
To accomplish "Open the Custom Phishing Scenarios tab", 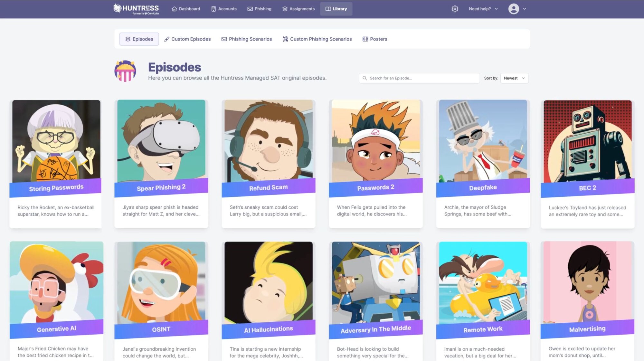I will (317, 39).
